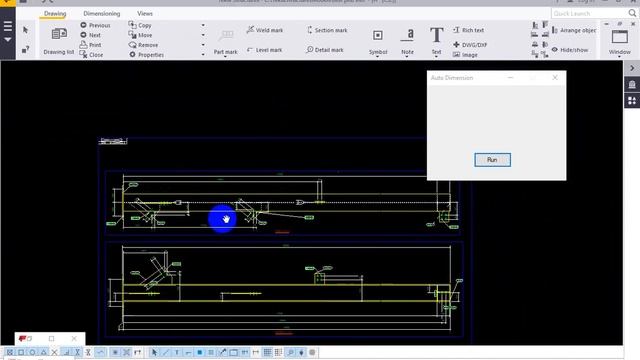Image resolution: width=640 pixels, height=360 pixels.
Task: Open the Symbol dropdown arrow
Action: click(x=378, y=57)
